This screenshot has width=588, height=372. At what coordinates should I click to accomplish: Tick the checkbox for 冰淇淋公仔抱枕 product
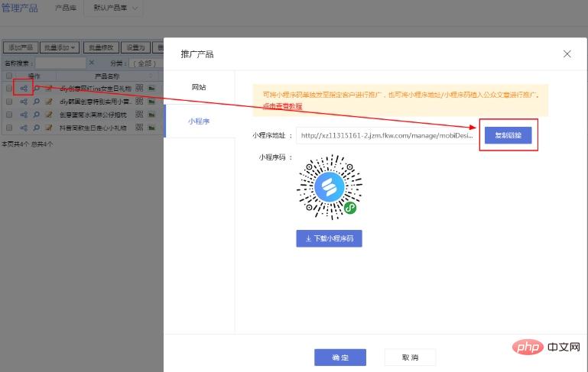coord(9,115)
